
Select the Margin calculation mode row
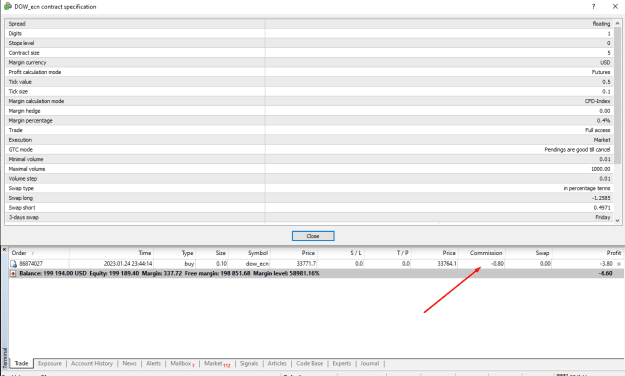(309, 101)
